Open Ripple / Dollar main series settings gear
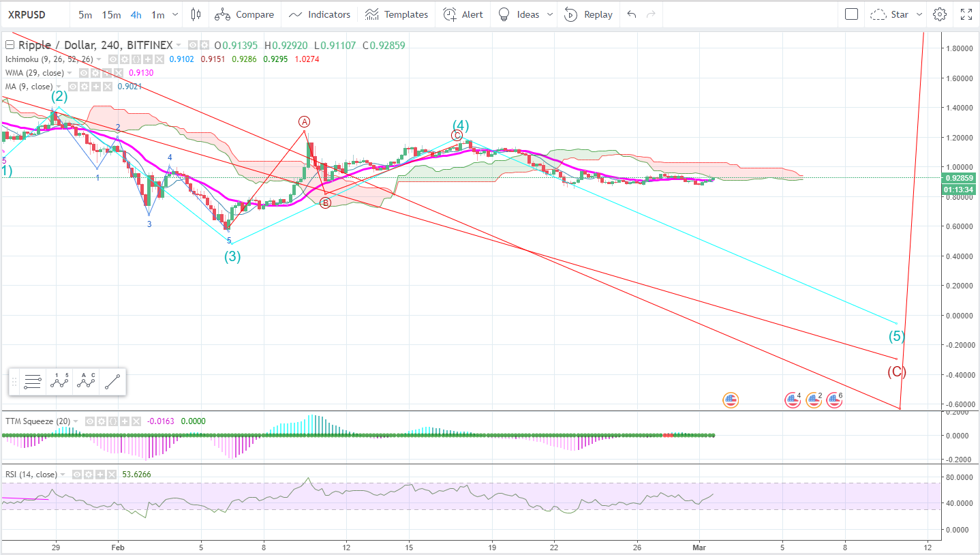This screenshot has width=980, height=555. tap(204, 45)
